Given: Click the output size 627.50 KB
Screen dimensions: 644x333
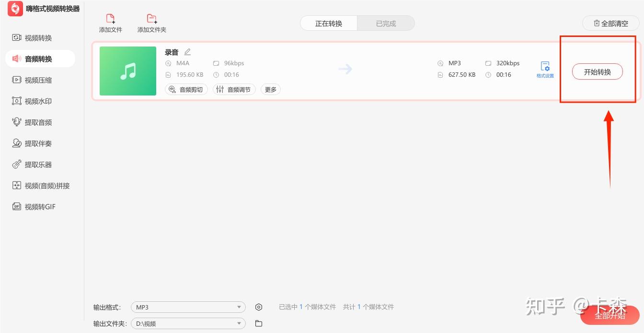Looking at the screenshot, I should tap(462, 75).
